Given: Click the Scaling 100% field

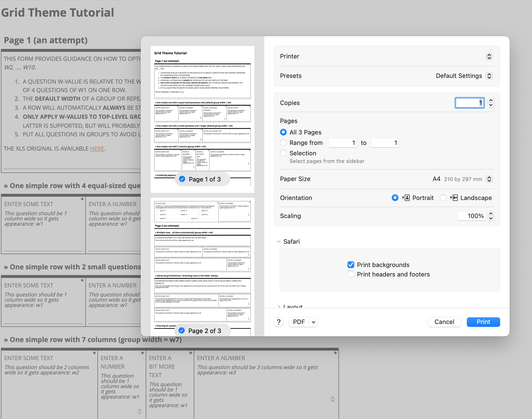Looking at the screenshot, I should (471, 216).
